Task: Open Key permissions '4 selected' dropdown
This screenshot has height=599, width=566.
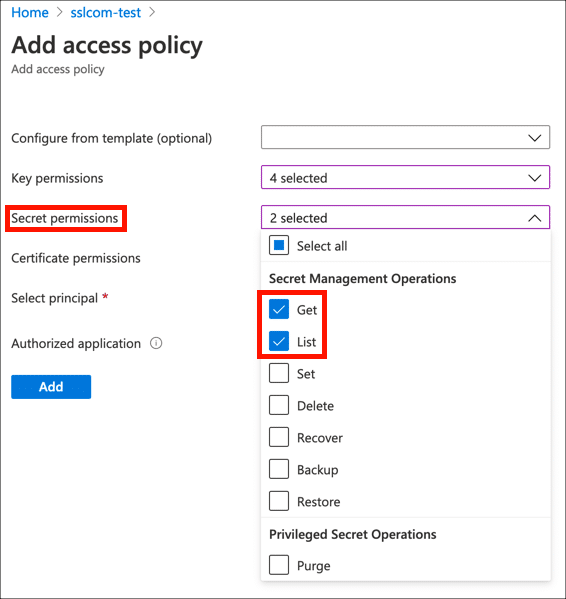Action: [405, 177]
